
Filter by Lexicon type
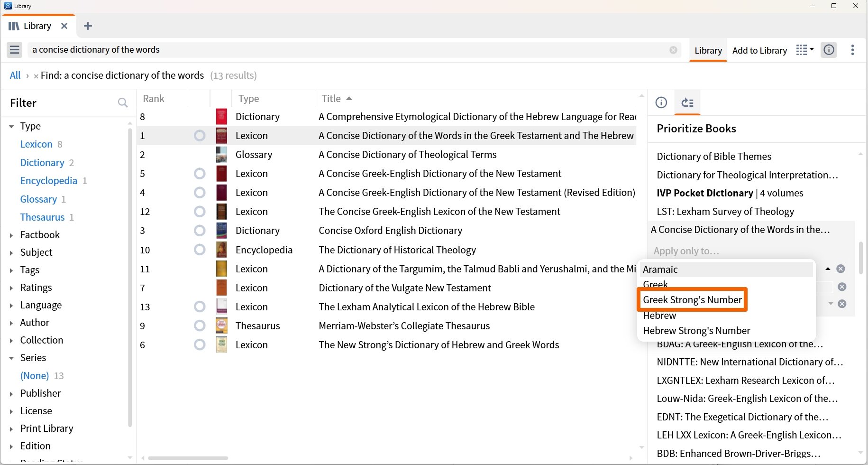36,144
